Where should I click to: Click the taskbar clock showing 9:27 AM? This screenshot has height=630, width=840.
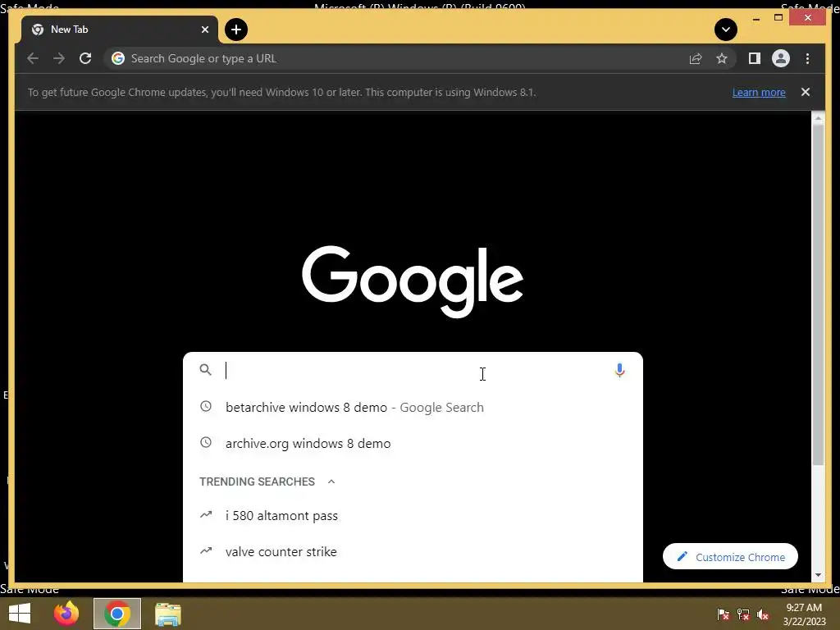point(804,614)
